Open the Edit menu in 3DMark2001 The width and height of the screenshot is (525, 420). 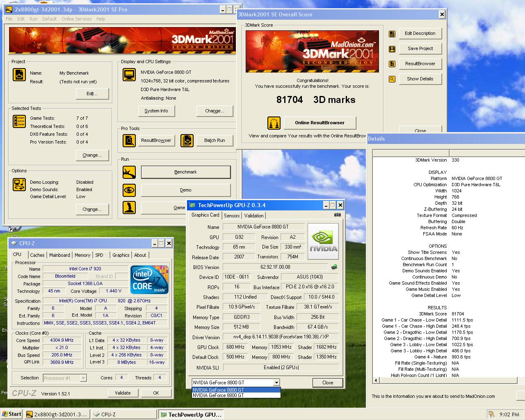point(21,19)
